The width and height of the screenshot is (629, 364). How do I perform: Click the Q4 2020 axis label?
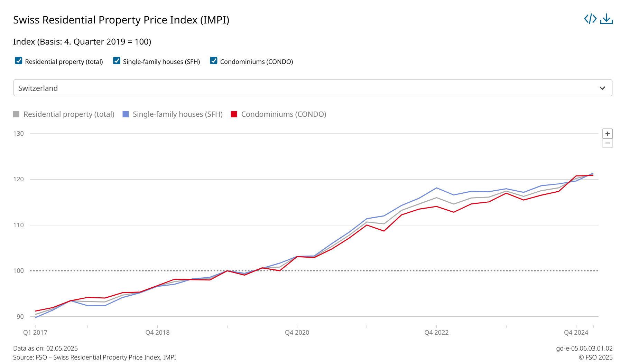tap(297, 332)
